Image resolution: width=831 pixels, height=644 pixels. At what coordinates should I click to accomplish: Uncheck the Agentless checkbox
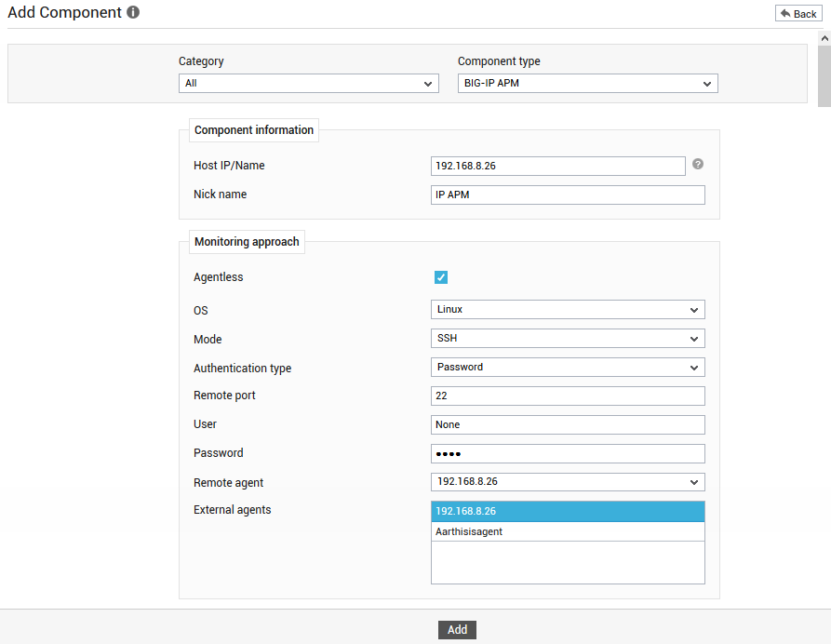[441, 277]
